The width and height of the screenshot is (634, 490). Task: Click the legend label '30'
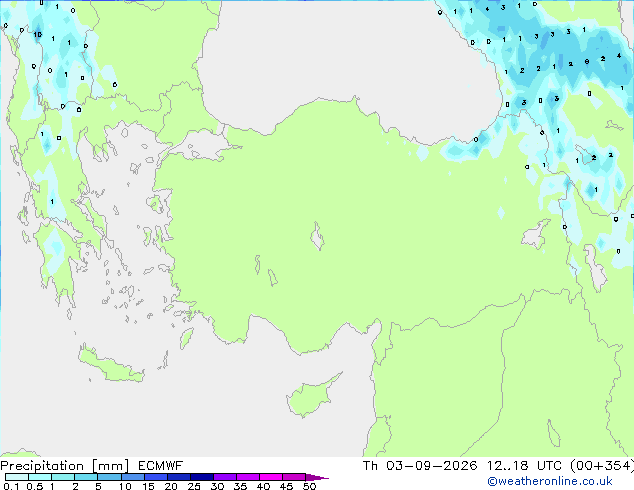[217, 486]
